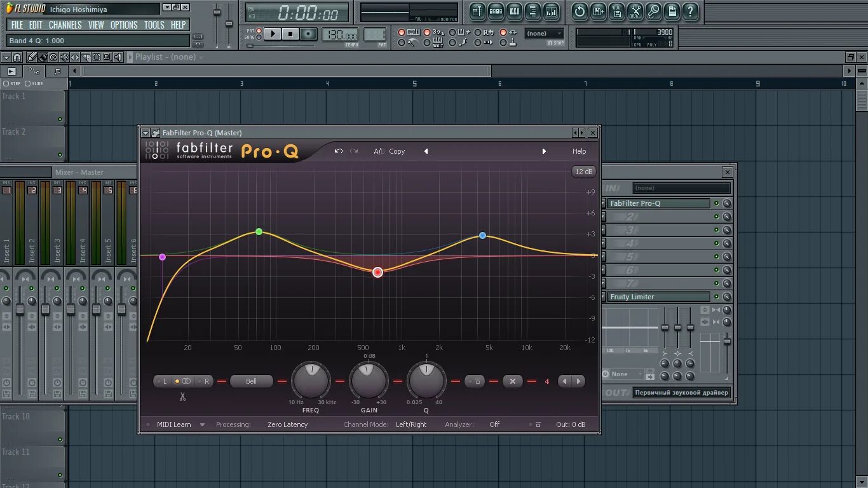
Task: Click the split band scissors icon in Pro-Q
Action: (182, 397)
